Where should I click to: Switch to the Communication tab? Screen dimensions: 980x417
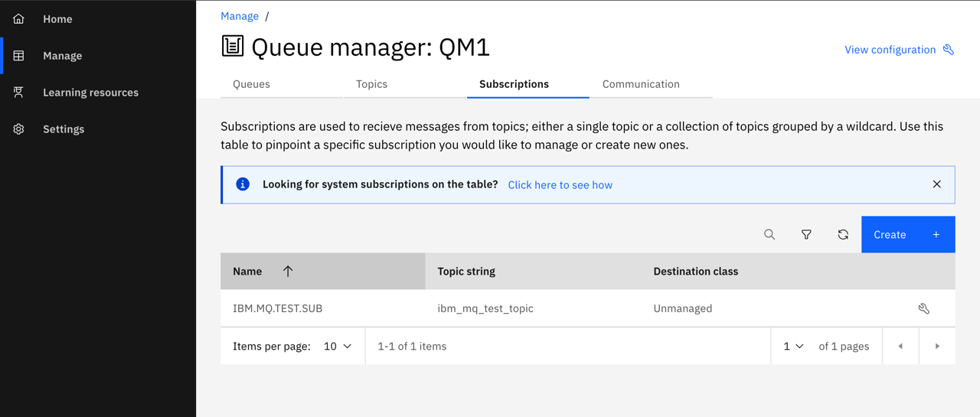click(652, 84)
